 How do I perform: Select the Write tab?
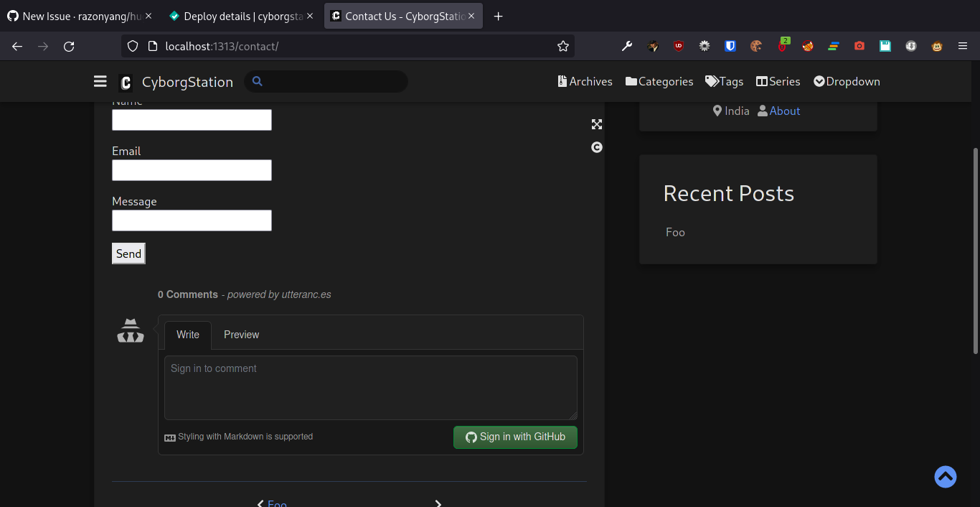pos(187,335)
